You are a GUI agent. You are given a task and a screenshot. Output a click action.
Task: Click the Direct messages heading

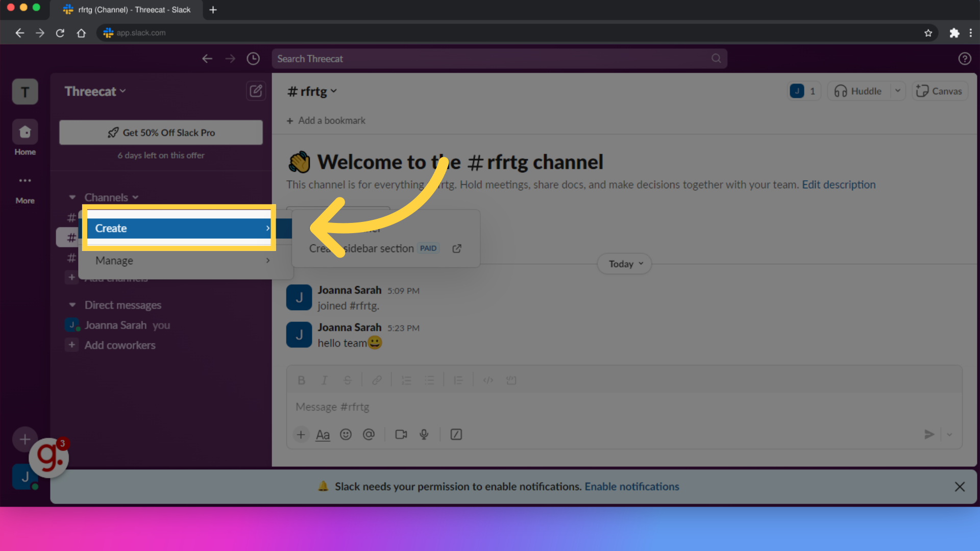(x=123, y=305)
